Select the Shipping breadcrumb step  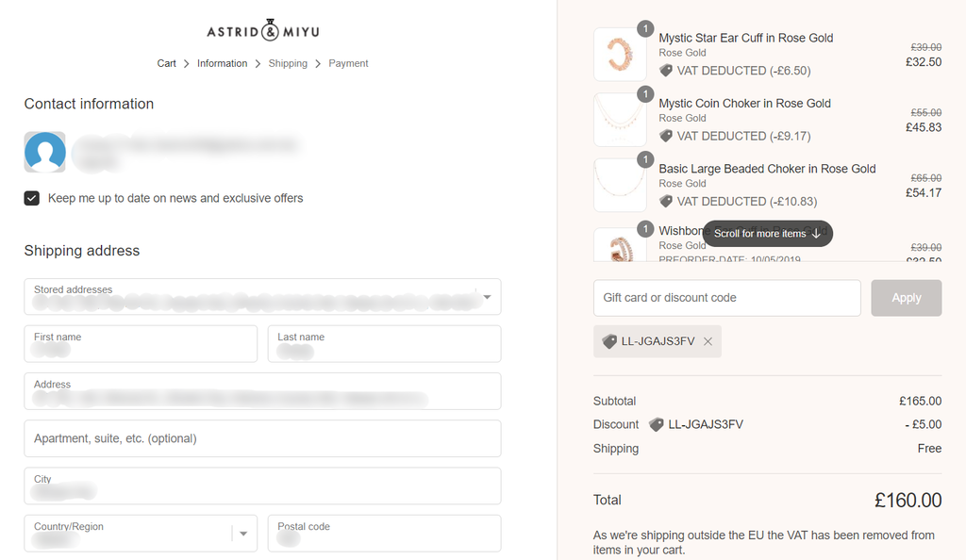tap(288, 63)
